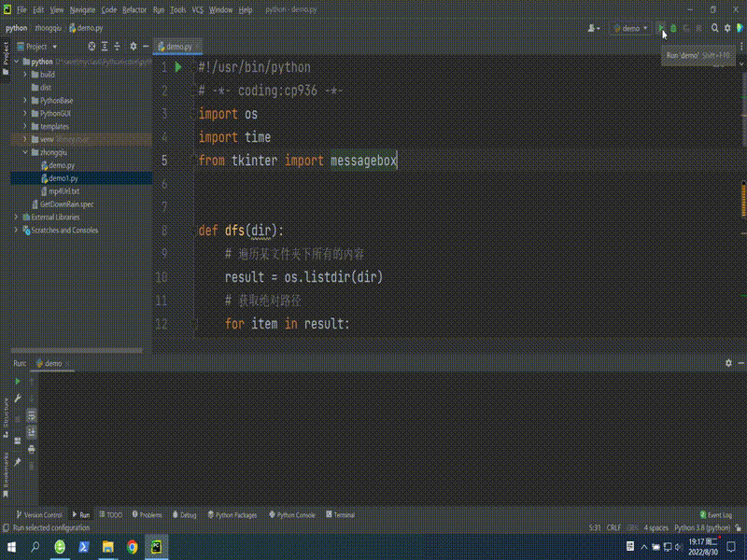Collapse all in Project panel toolbar
Screen dimensions: 747x560
118,46
